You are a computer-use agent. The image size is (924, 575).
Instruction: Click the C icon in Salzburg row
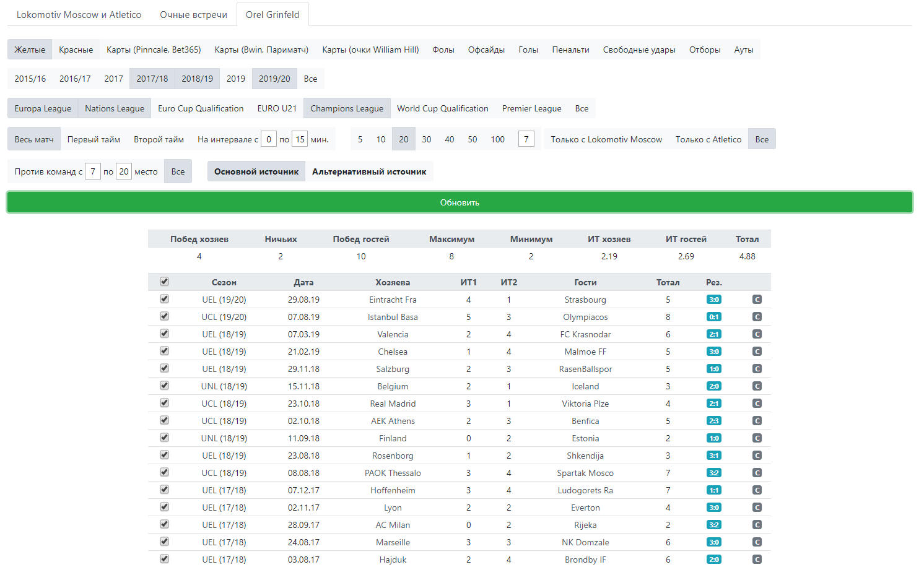[757, 369]
